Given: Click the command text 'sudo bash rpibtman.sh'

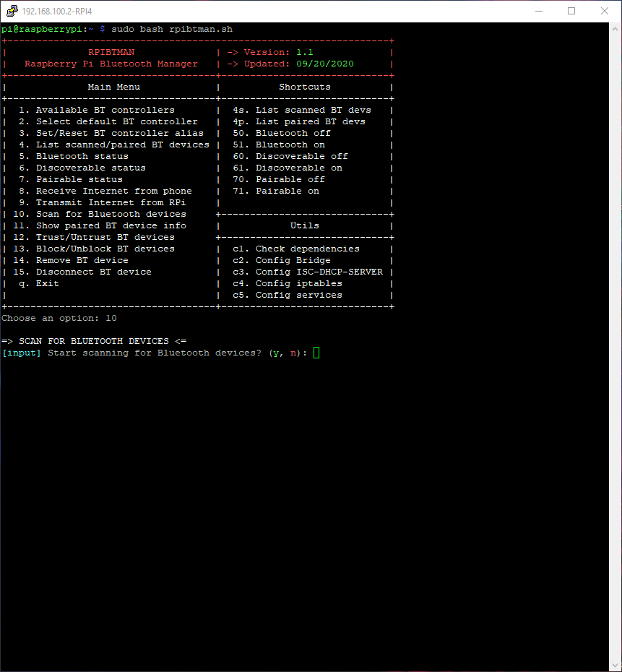Looking at the screenshot, I should [x=172, y=29].
